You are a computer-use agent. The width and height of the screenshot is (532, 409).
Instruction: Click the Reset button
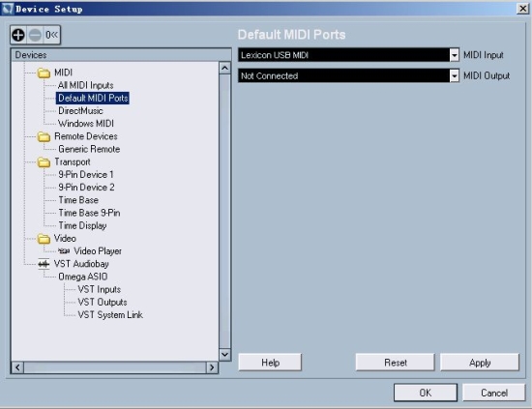point(396,363)
